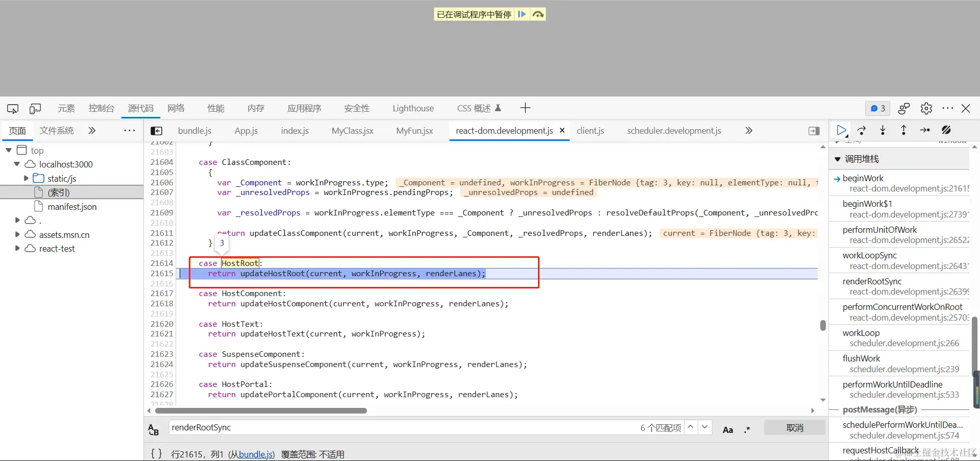Select renderRootSync call stack frame
This screenshot has height=461, width=980.
899,286
